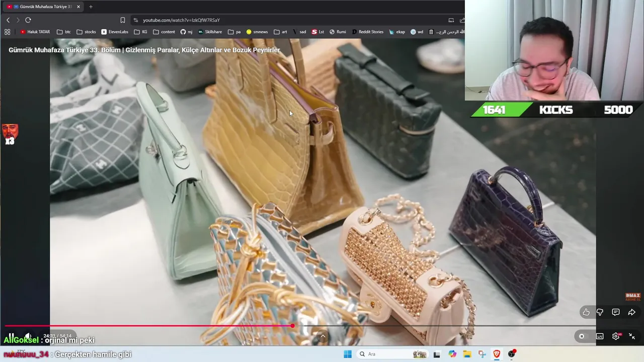Go back using the browser back arrow
This screenshot has height=362, width=644.
8,20
